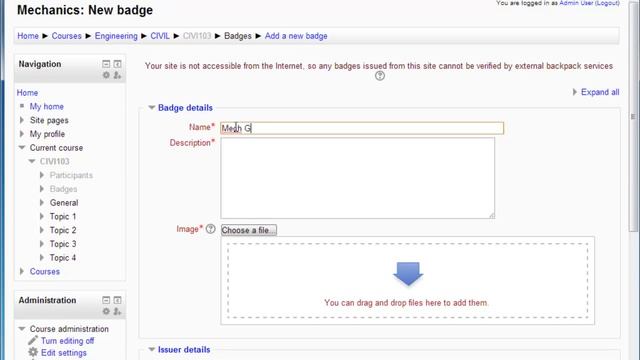The height and width of the screenshot is (360, 640).
Task: Open Engineering category in the breadcrumb
Action: coord(116,36)
